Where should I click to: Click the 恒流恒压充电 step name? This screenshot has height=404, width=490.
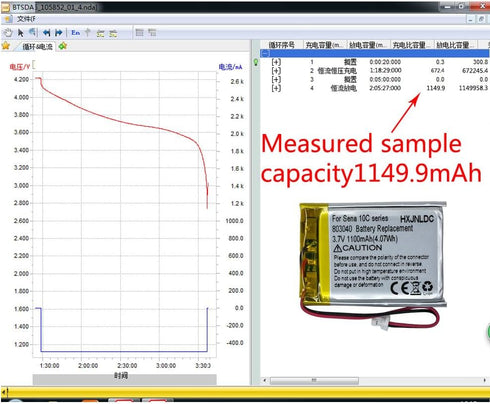point(337,71)
